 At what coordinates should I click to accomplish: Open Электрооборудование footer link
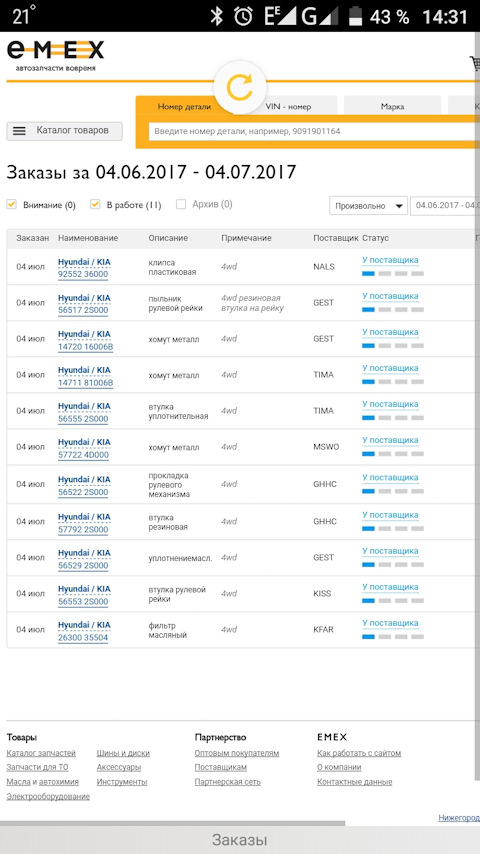[48, 796]
